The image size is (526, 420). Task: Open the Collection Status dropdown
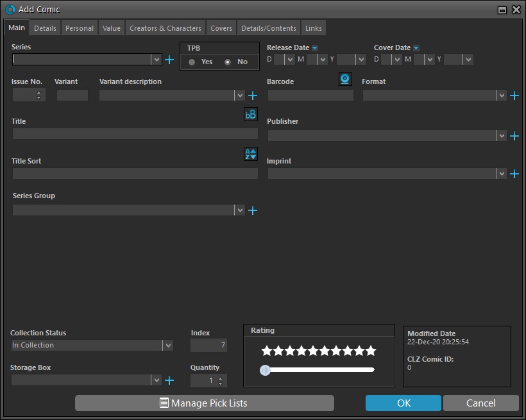tap(167, 346)
